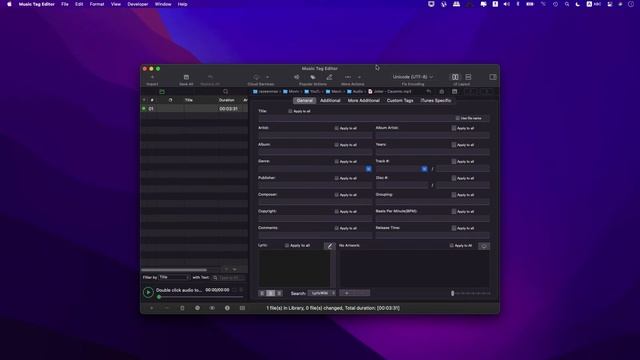Click the tag-shaped Popular Actions icon

(x=313, y=77)
